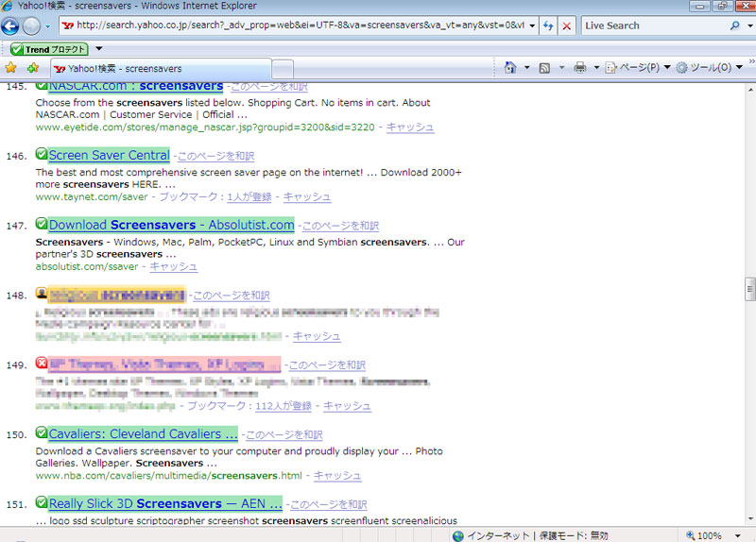Click the safe rating icon beside NASCAR.com
Viewport: 756px width, 542px height.
click(x=42, y=86)
